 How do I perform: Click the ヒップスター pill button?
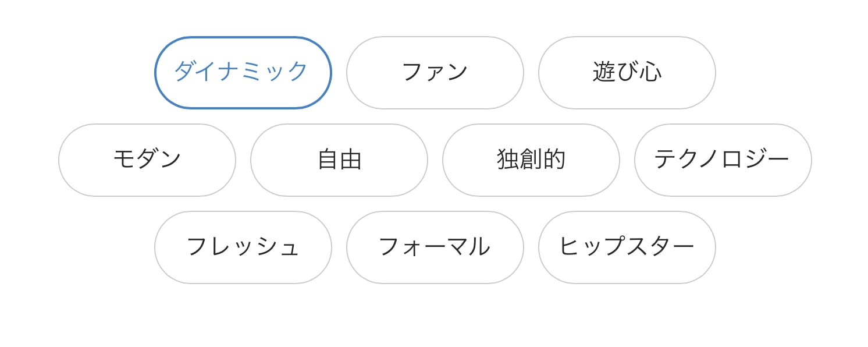click(x=627, y=247)
